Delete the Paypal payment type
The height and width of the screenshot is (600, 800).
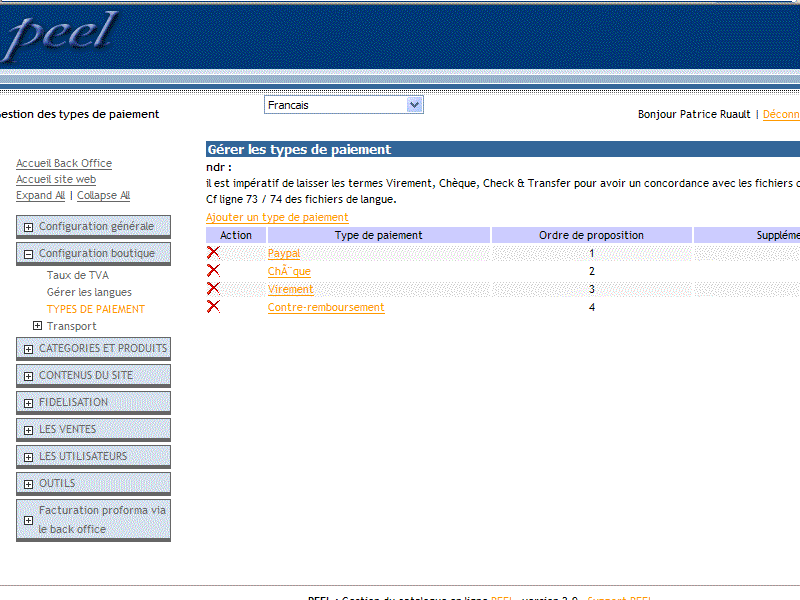(x=213, y=253)
